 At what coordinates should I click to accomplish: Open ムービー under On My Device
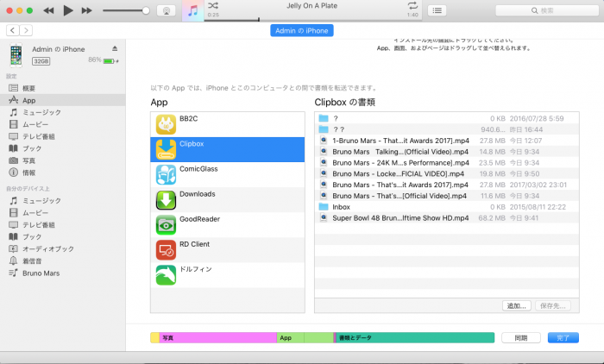pyautogui.click(x=62, y=213)
